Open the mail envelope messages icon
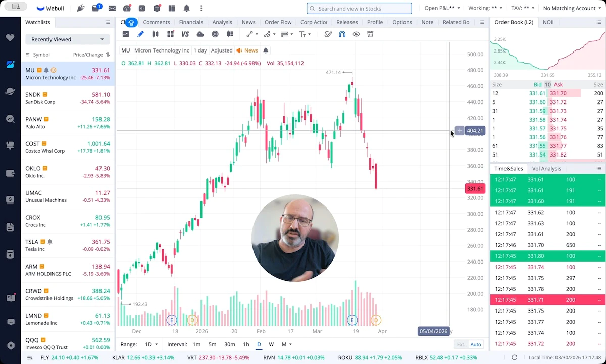 click(112, 9)
